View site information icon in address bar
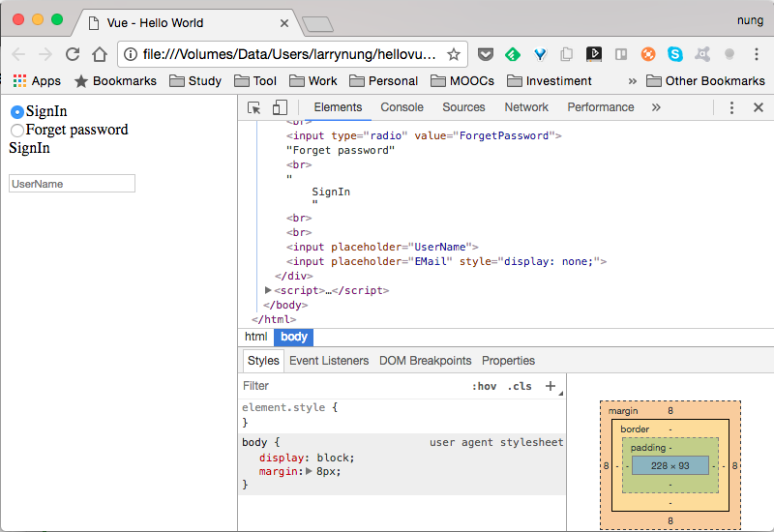Screen dimensions: 774x532 [x=131, y=54]
